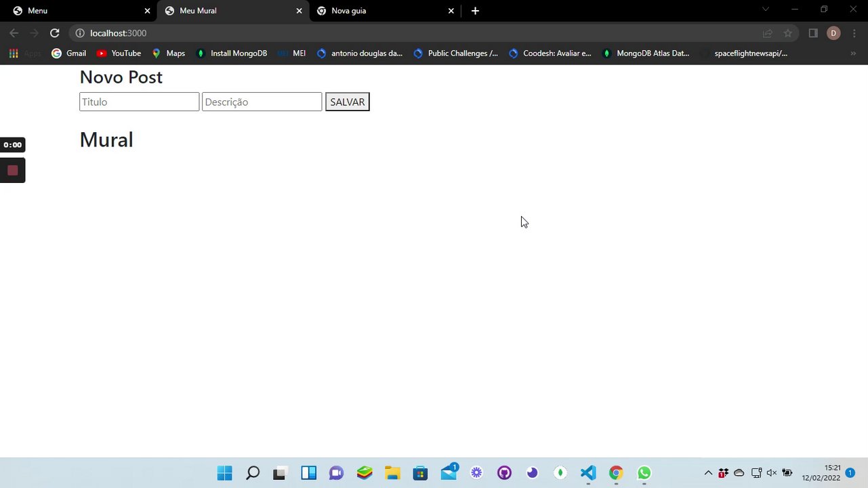Open OneDrive cloud tray icon
This screenshot has width=868, height=488.
click(x=739, y=473)
